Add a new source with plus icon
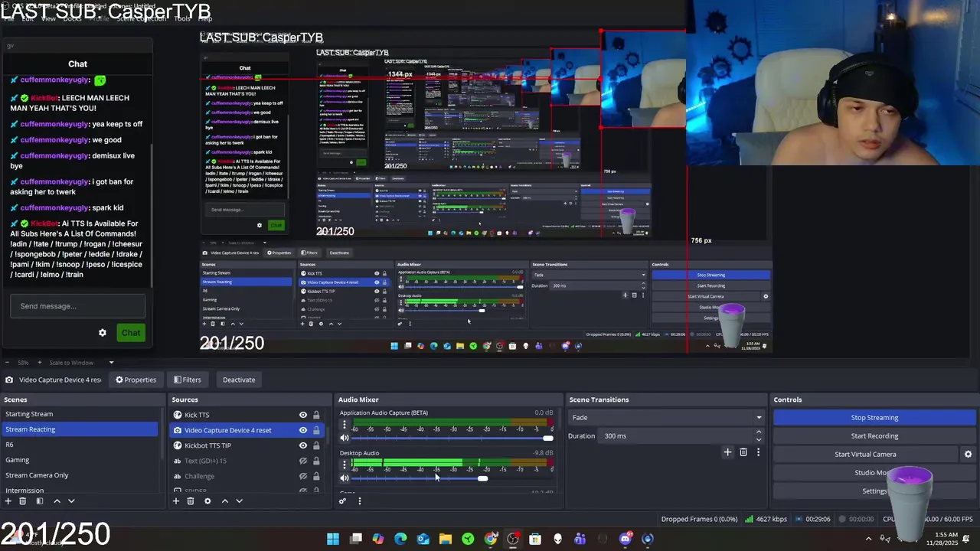The width and height of the screenshot is (980, 551). (176, 501)
